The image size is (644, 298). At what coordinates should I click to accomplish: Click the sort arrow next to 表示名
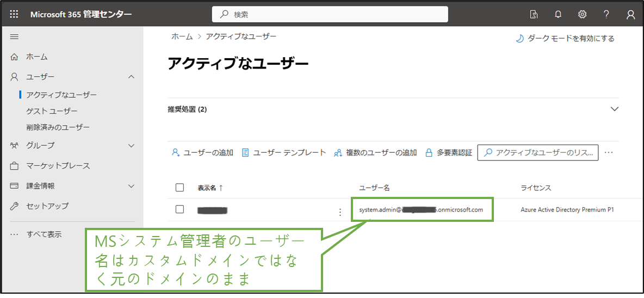tap(220, 188)
